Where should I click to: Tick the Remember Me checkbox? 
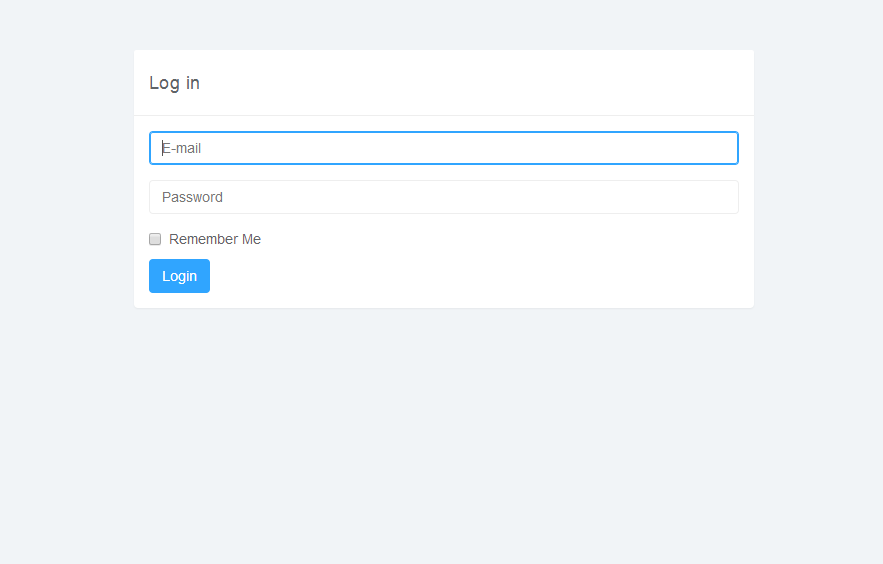tap(155, 239)
